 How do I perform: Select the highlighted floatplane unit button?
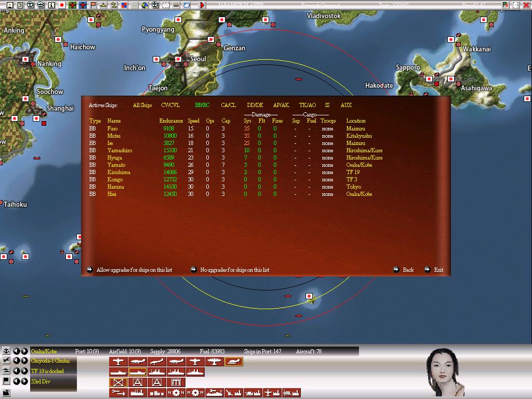(233, 362)
